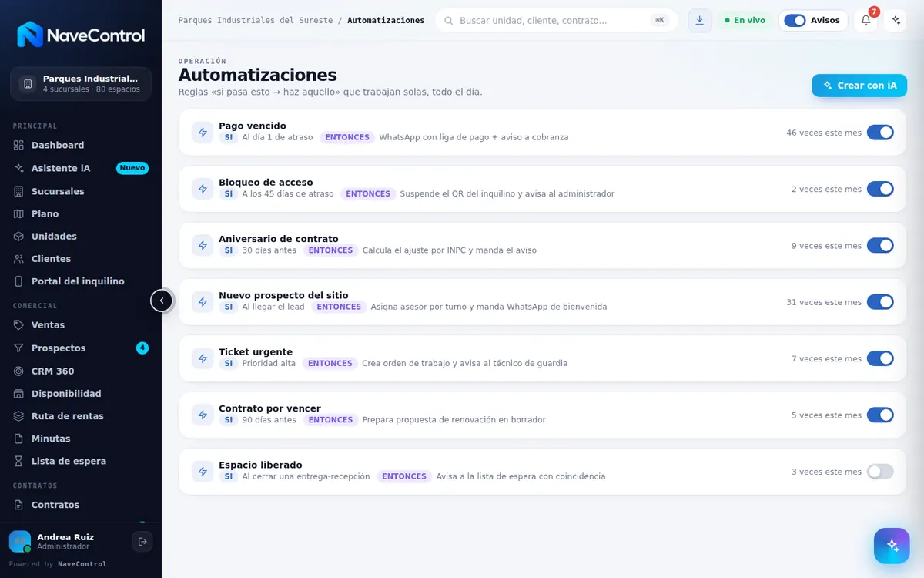The height and width of the screenshot is (578, 924).
Task: Click '31 veces este mes' counter
Action: 824,302
